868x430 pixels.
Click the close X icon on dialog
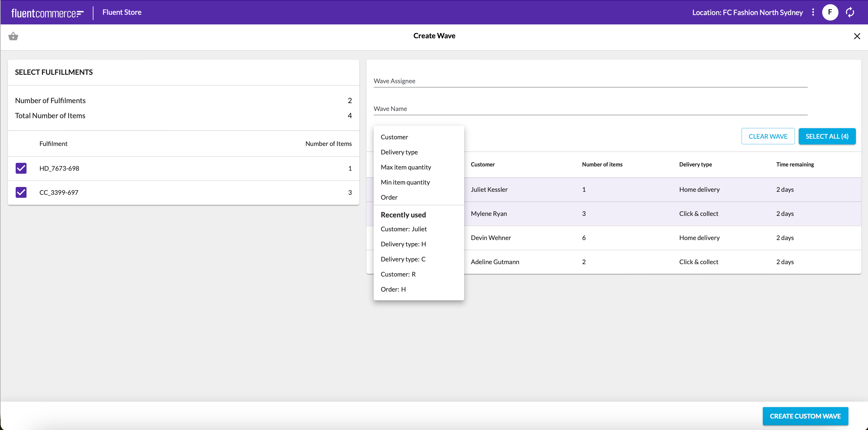857,36
